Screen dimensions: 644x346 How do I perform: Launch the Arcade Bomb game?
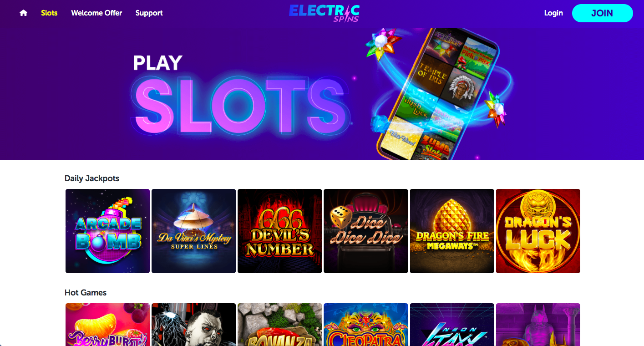click(107, 231)
